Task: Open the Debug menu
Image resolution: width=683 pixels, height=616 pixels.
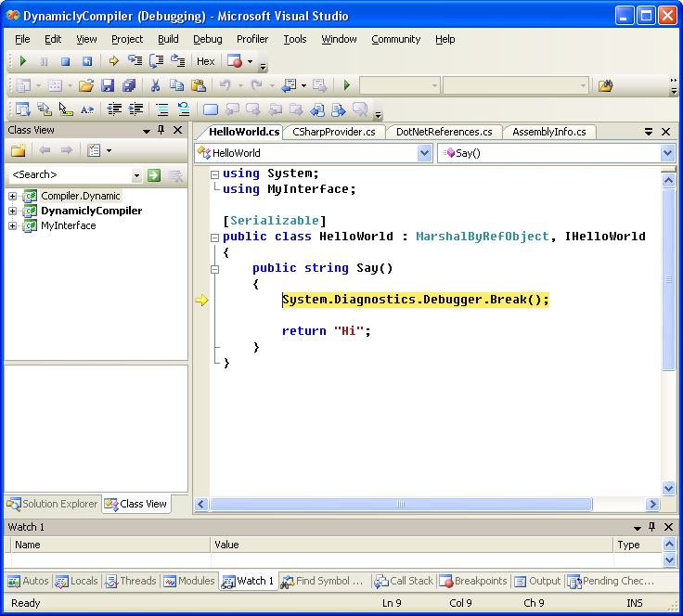Action: [x=207, y=39]
